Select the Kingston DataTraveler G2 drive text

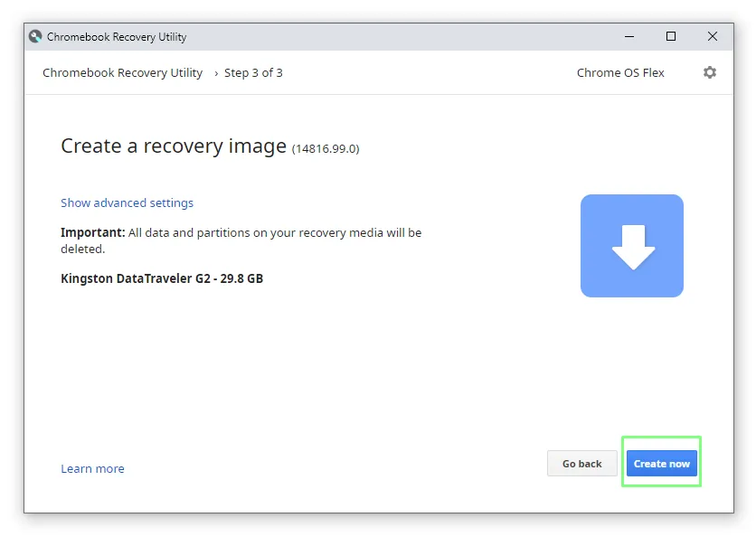point(162,278)
